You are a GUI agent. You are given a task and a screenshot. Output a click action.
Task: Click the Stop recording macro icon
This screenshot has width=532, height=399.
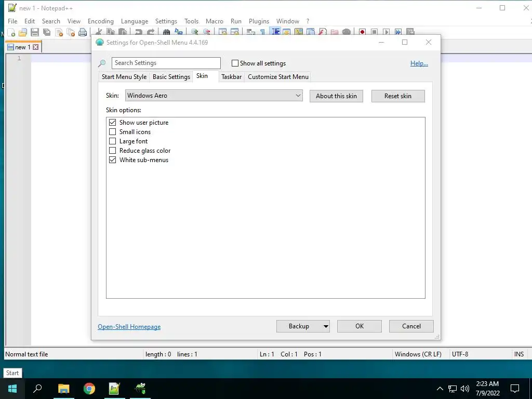point(374,32)
